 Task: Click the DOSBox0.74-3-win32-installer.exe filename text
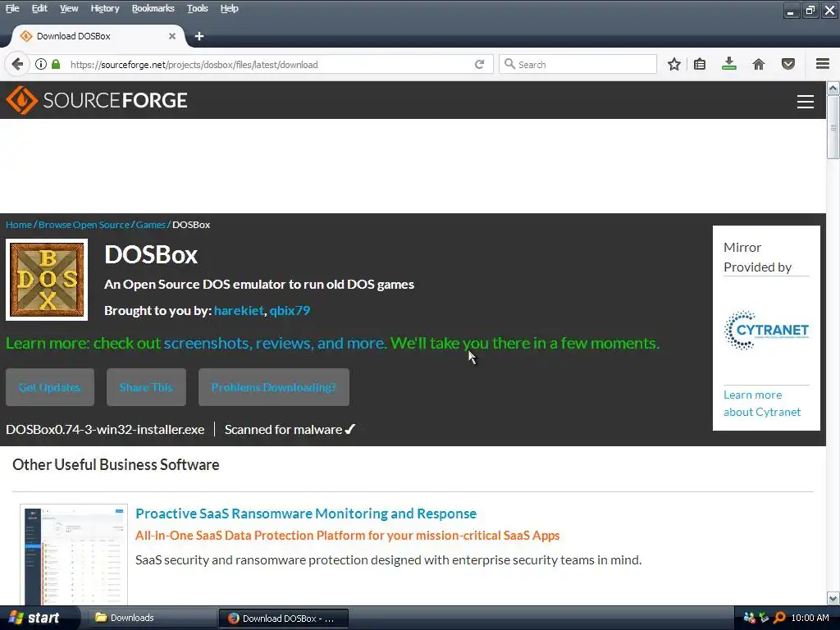(105, 430)
